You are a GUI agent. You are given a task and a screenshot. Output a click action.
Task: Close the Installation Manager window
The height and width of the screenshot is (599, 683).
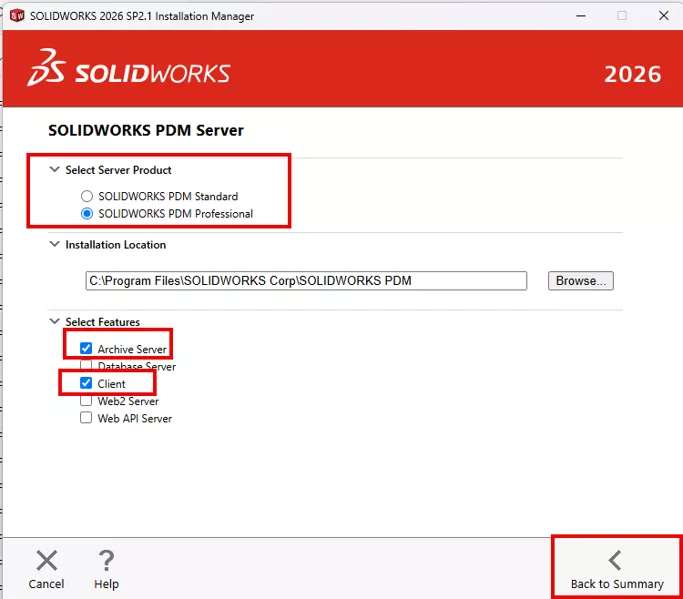coord(663,16)
